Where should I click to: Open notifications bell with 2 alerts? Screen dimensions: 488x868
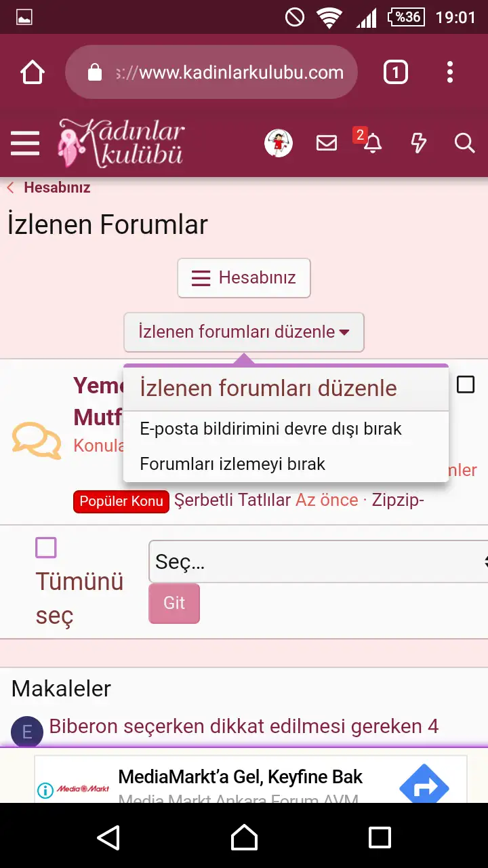click(x=371, y=142)
